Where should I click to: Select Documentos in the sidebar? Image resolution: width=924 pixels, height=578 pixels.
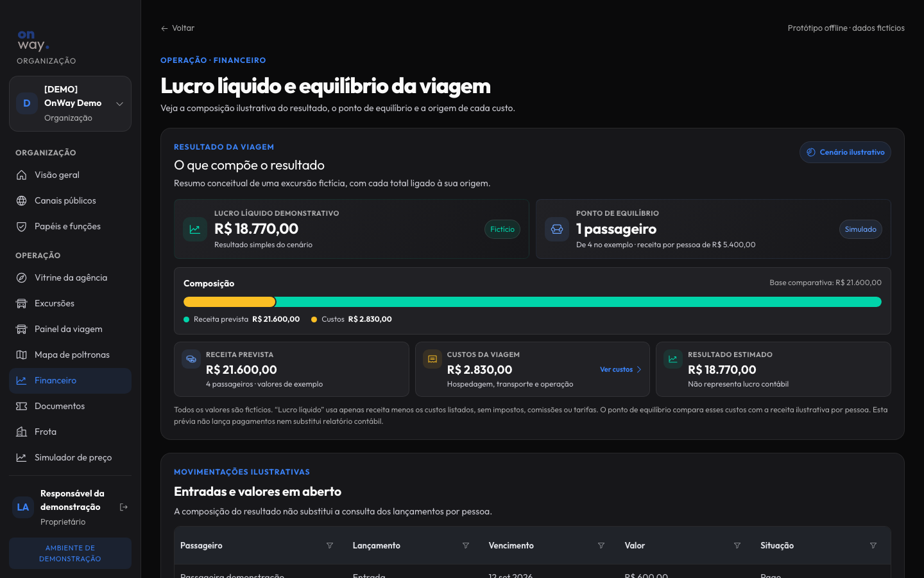[x=70, y=406]
